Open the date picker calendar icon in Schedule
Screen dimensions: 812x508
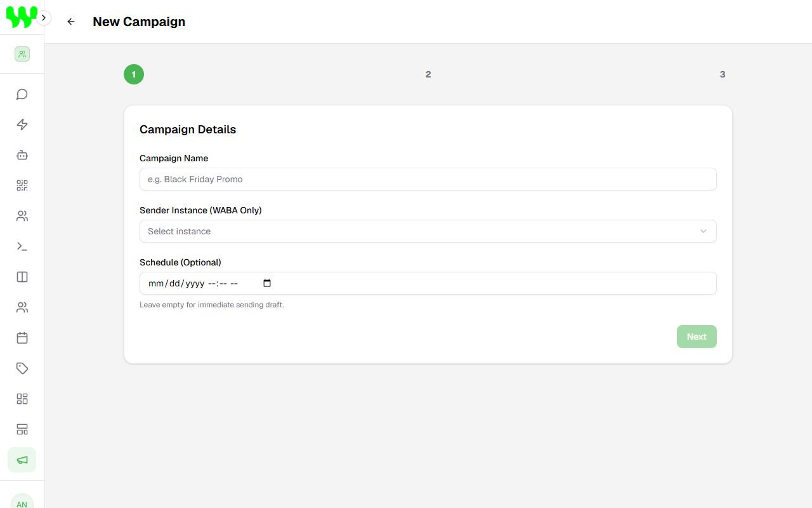tap(267, 283)
